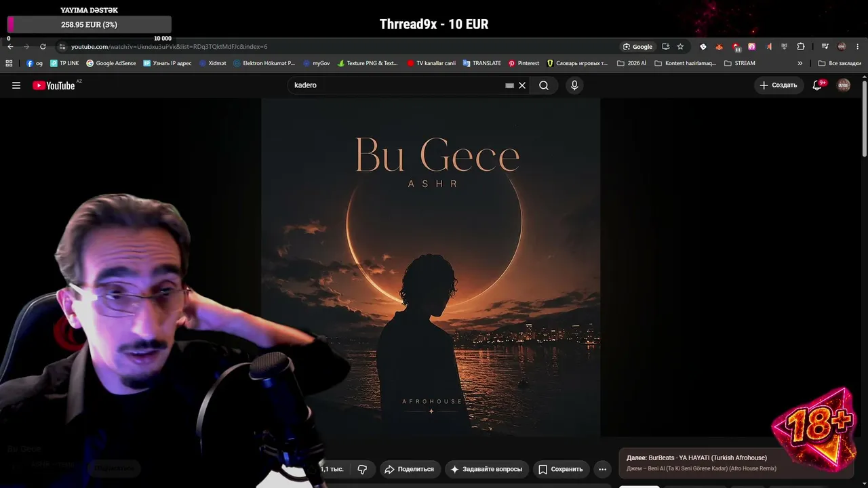Open the YouTube guide hamburger menu
Screen dimensions: 868x488
click(x=16, y=85)
